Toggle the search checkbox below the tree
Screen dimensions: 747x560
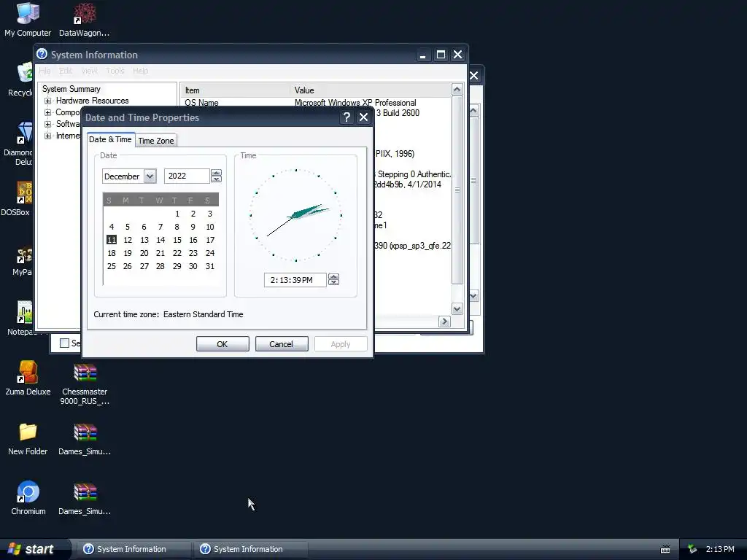point(65,343)
